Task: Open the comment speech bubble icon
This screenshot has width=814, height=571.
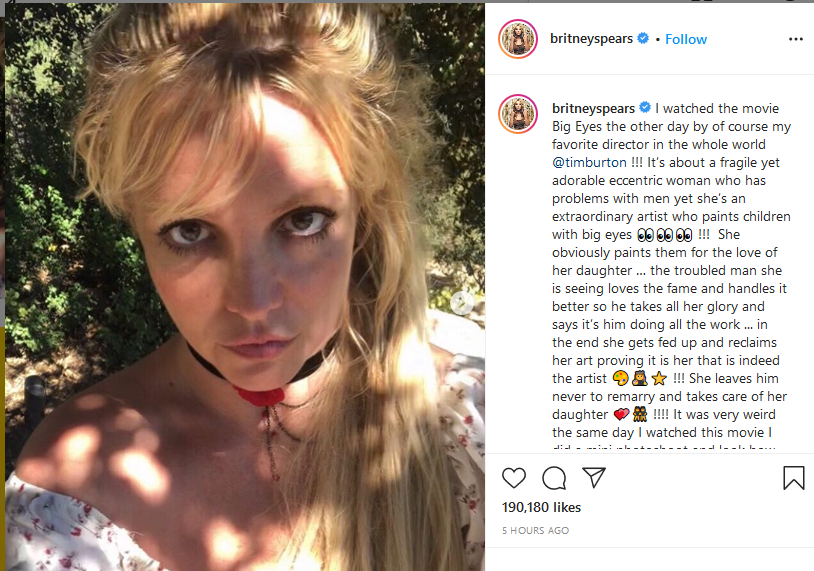Action: [x=554, y=478]
